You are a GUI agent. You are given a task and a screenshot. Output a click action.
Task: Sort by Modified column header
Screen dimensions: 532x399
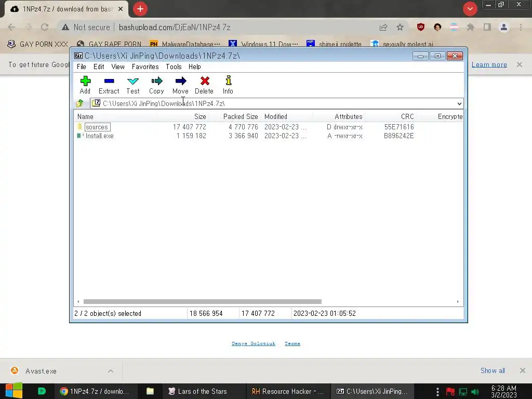coord(287,116)
